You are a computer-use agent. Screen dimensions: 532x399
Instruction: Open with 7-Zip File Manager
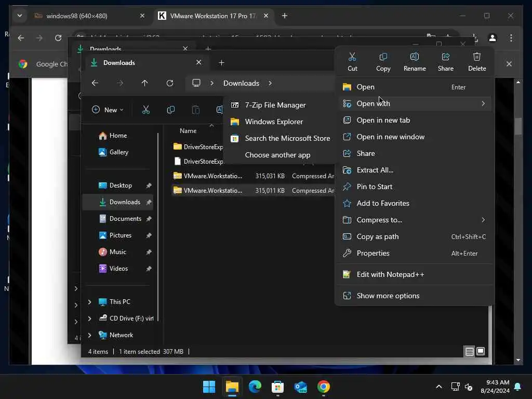280,105
